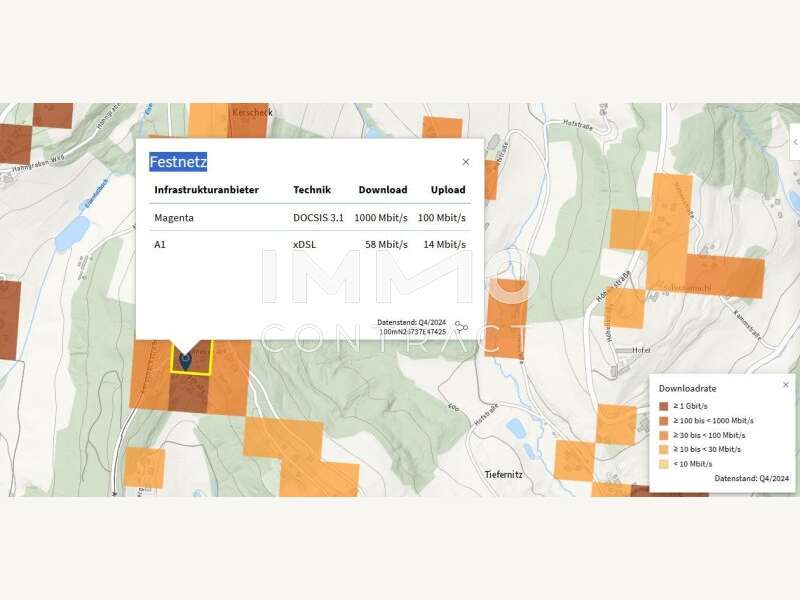Close the Festnetz info popup

pos(465,162)
